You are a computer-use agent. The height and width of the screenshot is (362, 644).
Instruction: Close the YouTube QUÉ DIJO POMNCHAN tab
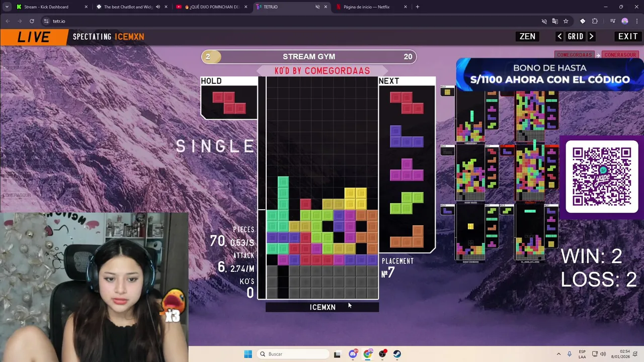point(246,7)
